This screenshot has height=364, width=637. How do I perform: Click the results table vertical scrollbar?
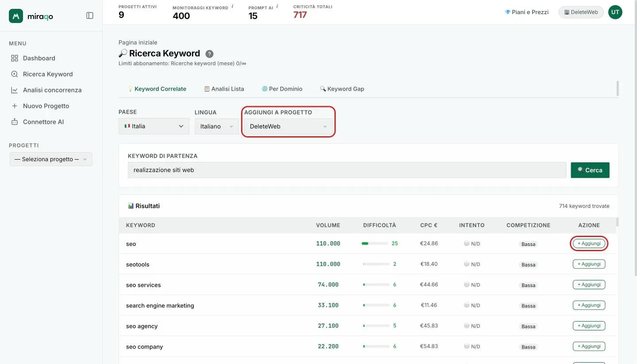click(618, 222)
